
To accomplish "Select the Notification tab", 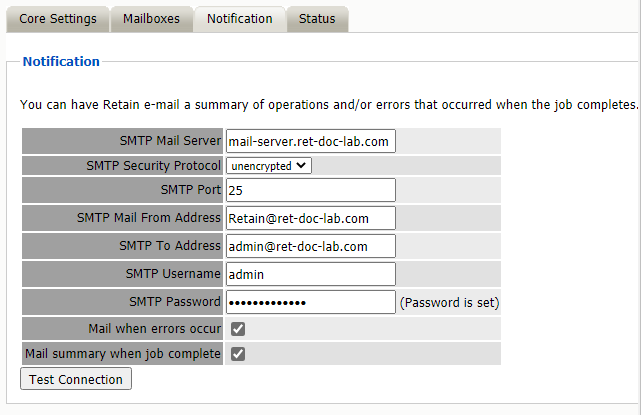I will coord(239,19).
